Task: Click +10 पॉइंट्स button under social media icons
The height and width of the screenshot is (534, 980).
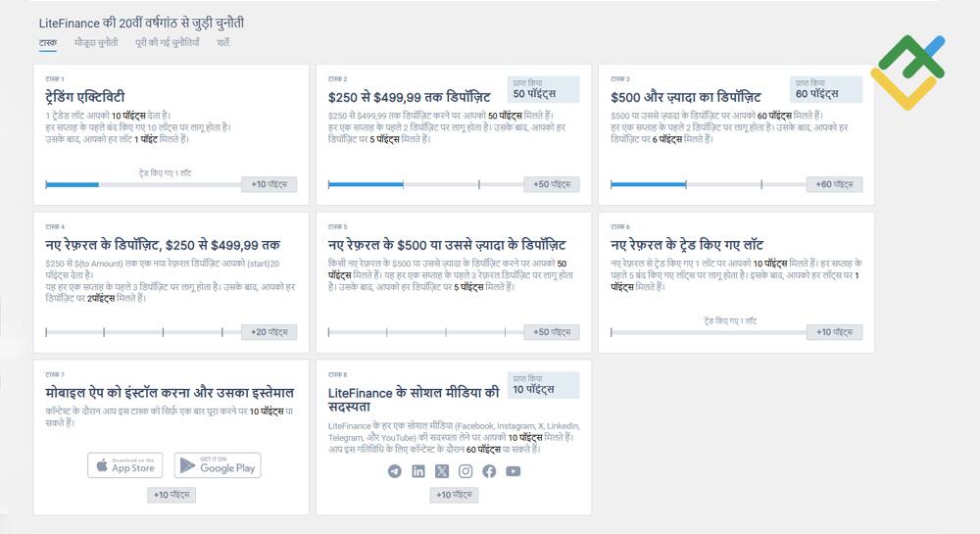Action: [455, 495]
